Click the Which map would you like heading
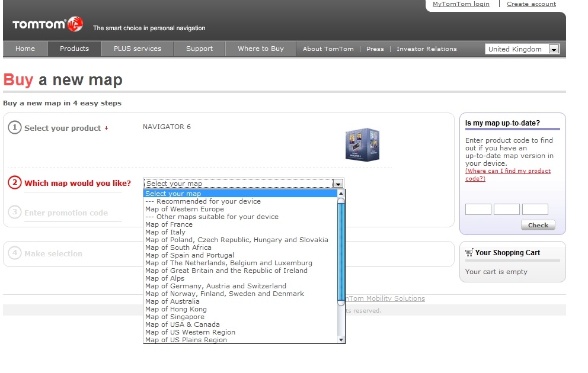The height and width of the screenshot is (373, 588). pyautogui.click(x=78, y=183)
